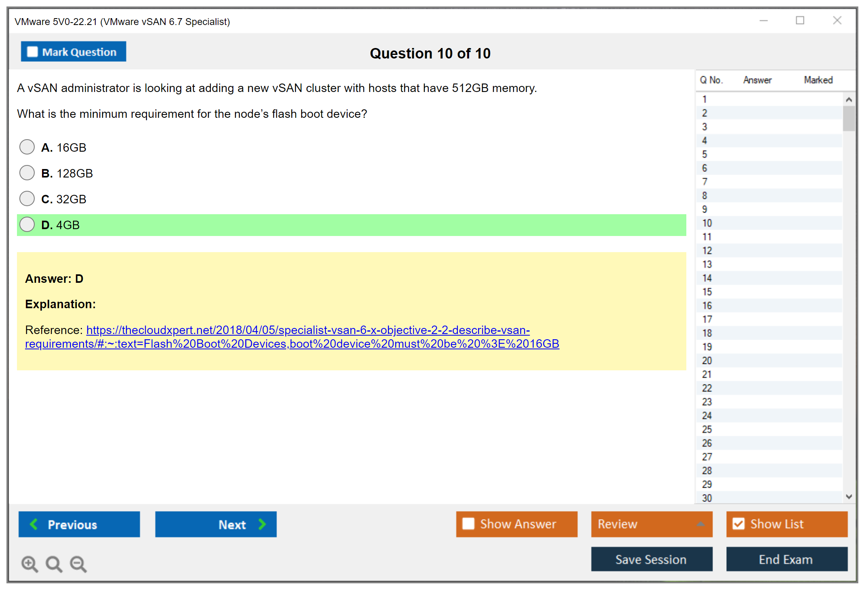Click the green left arrow on Previous

point(34,524)
